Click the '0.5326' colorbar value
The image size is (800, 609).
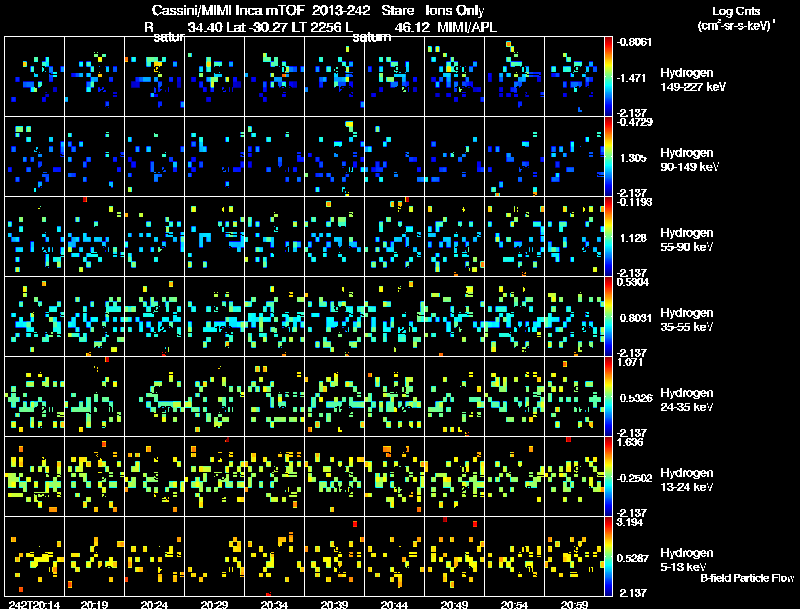[635, 398]
